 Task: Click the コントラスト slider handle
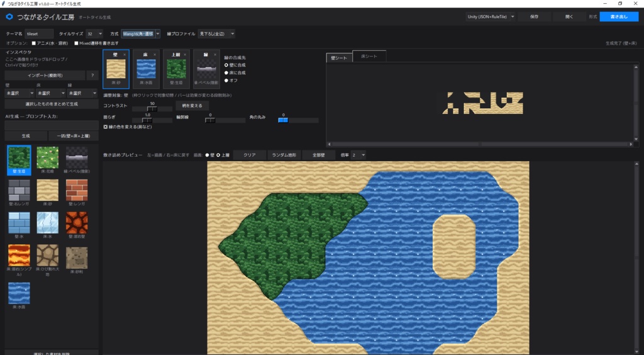(x=152, y=109)
